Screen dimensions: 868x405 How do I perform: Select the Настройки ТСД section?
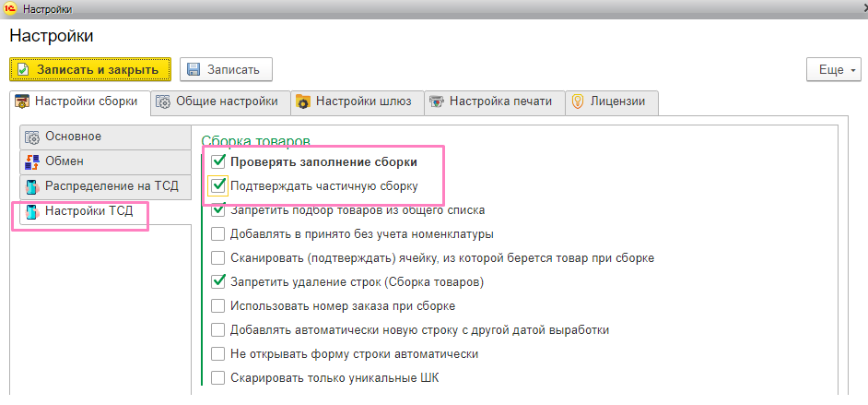[x=105, y=211]
